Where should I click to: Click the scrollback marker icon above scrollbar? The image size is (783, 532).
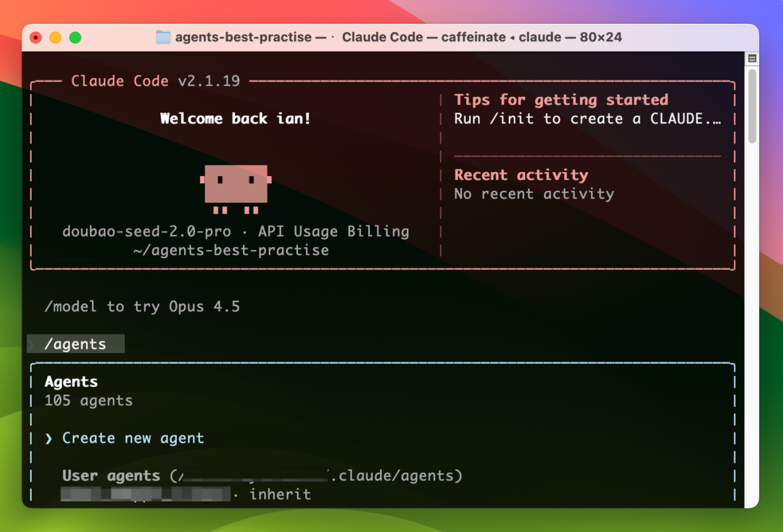(x=752, y=59)
